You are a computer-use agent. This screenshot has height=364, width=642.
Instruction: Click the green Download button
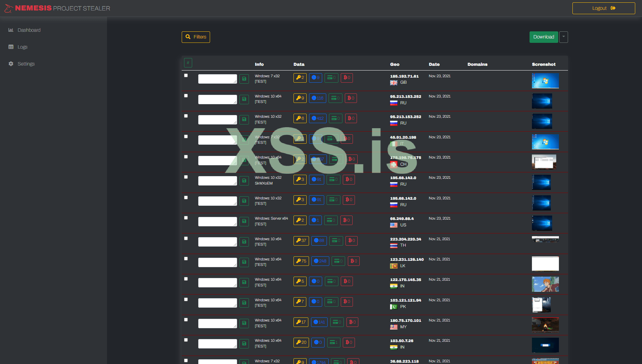click(544, 37)
